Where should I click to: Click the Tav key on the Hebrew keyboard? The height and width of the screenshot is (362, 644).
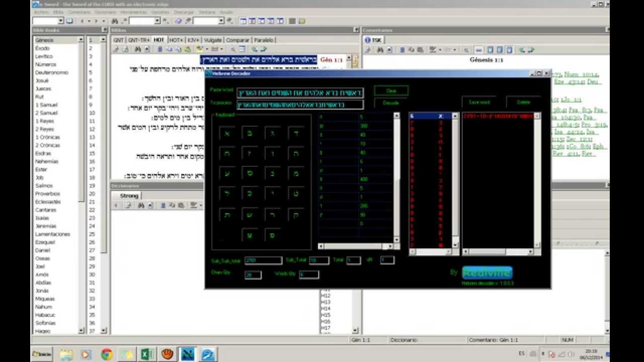pyautogui.click(x=227, y=215)
